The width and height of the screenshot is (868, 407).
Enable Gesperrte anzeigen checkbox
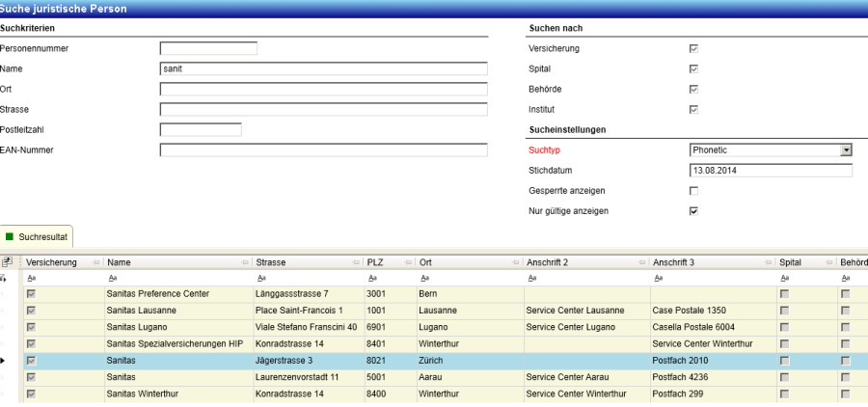click(x=693, y=191)
